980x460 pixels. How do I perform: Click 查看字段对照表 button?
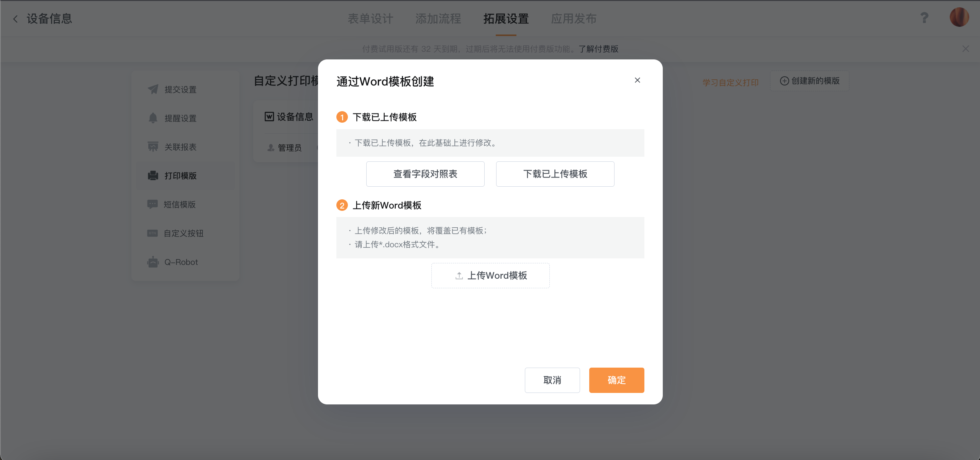(x=425, y=174)
